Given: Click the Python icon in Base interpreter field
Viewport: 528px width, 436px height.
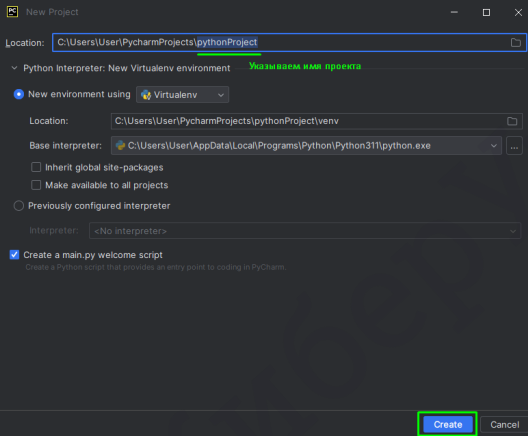Looking at the screenshot, I should (120, 145).
